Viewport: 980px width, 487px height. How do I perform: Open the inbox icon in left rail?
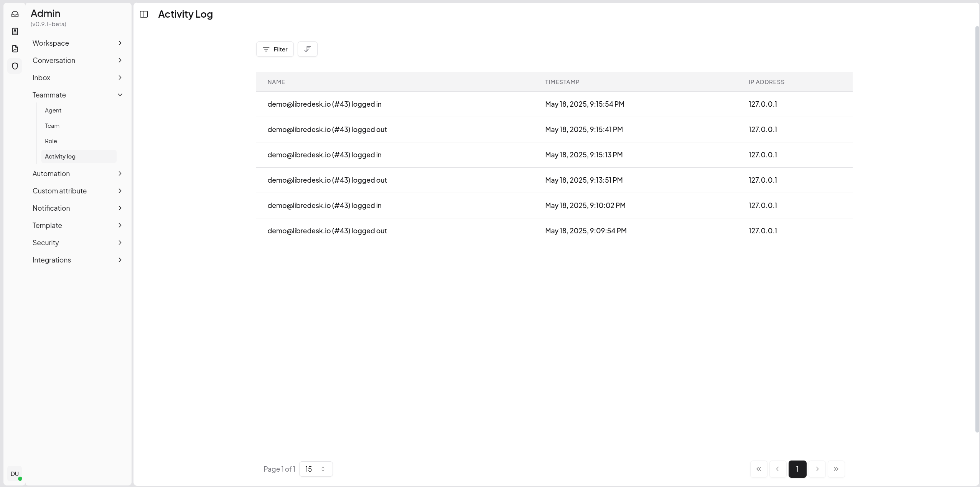[x=15, y=14]
